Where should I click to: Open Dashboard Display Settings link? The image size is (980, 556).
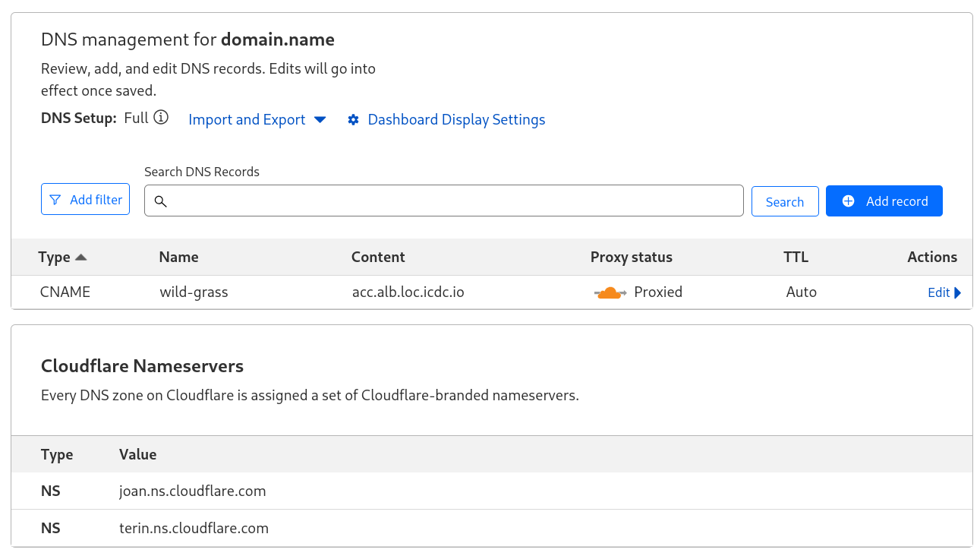click(456, 120)
